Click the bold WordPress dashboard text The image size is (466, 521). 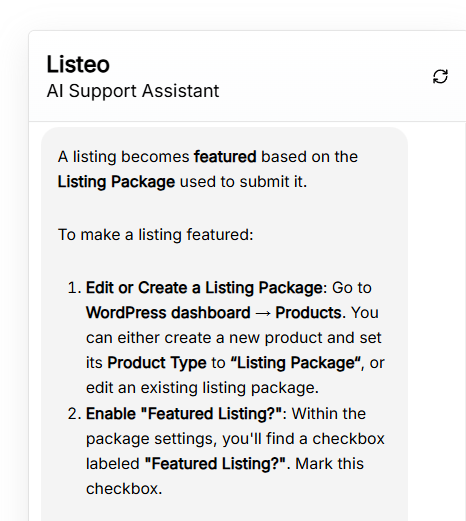pyautogui.click(x=168, y=313)
